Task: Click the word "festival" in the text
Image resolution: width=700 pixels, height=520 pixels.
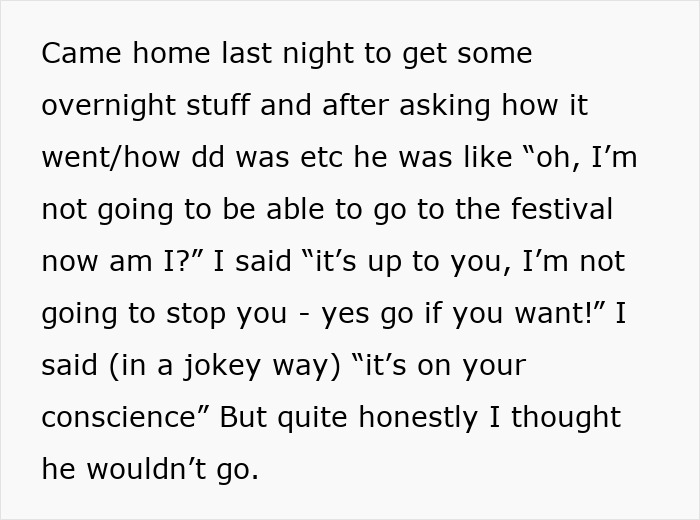Action: coord(561,209)
